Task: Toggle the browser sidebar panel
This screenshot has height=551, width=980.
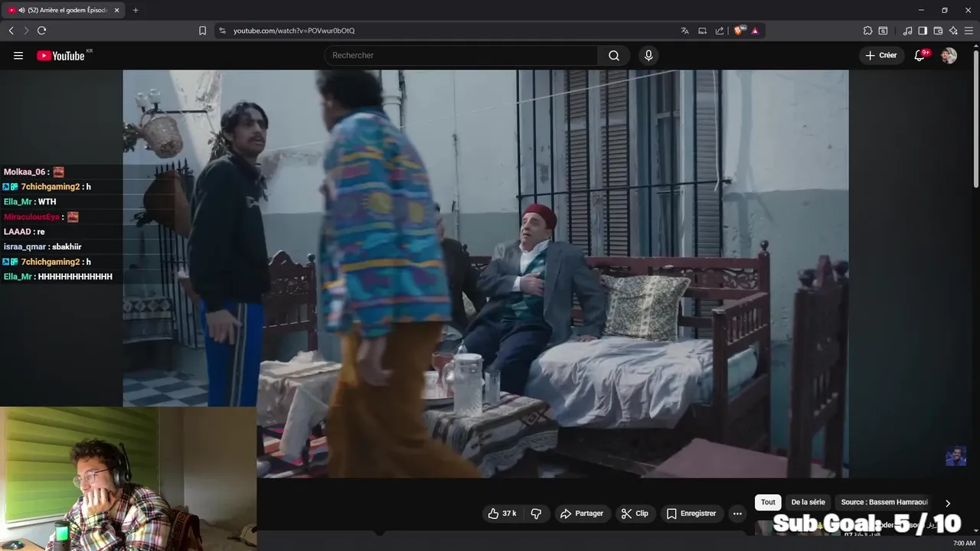Action: tap(923, 31)
